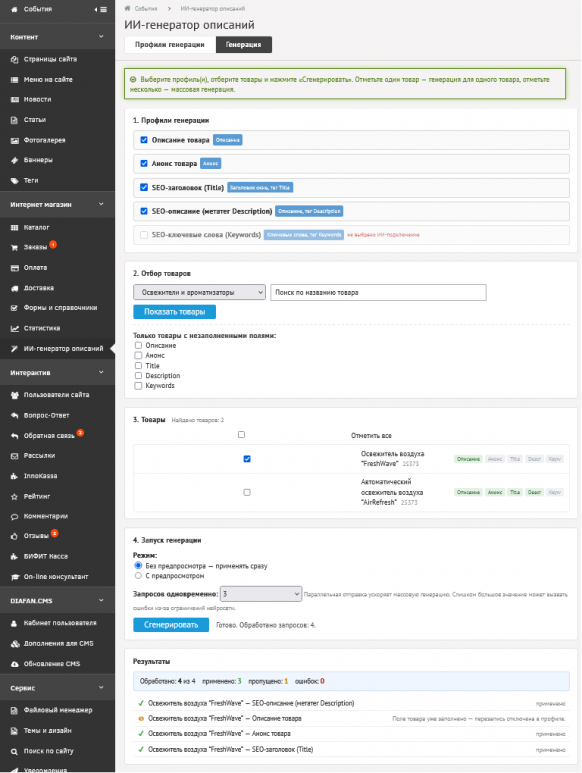
Task: Select С предпросмотром mode radio
Action: pyautogui.click(x=138, y=576)
